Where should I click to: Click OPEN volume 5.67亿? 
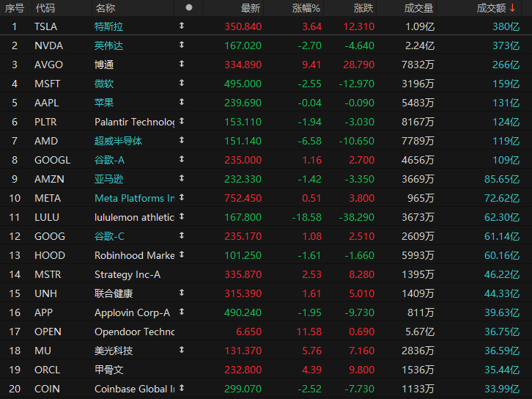420,332
